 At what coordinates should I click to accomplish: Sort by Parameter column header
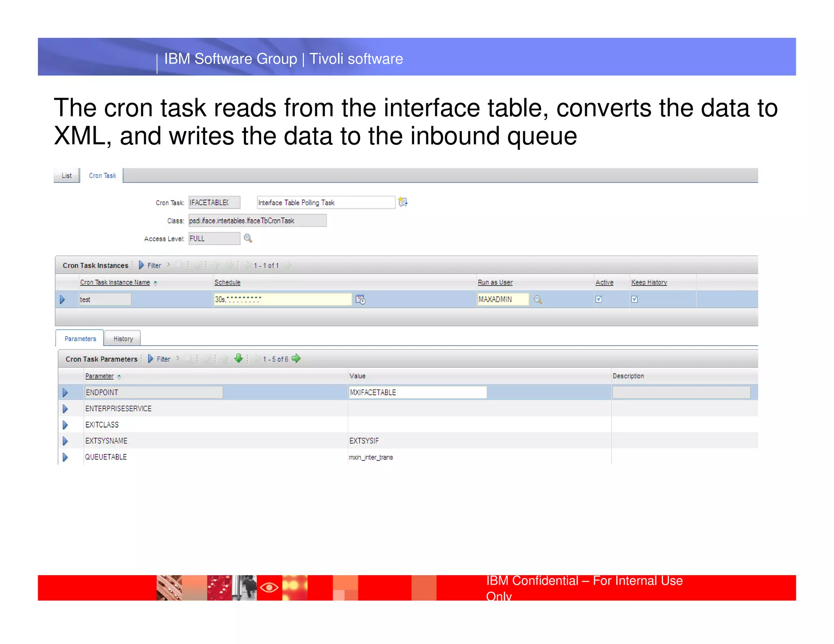pyautogui.click(x=99, y=376)
